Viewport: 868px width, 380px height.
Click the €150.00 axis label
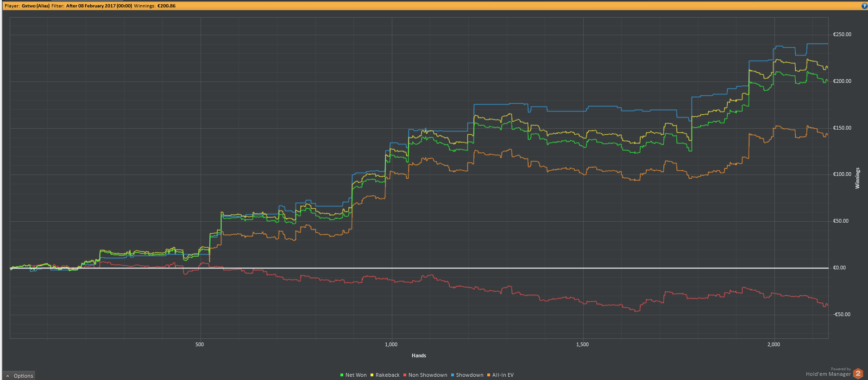tap(842, 128)
